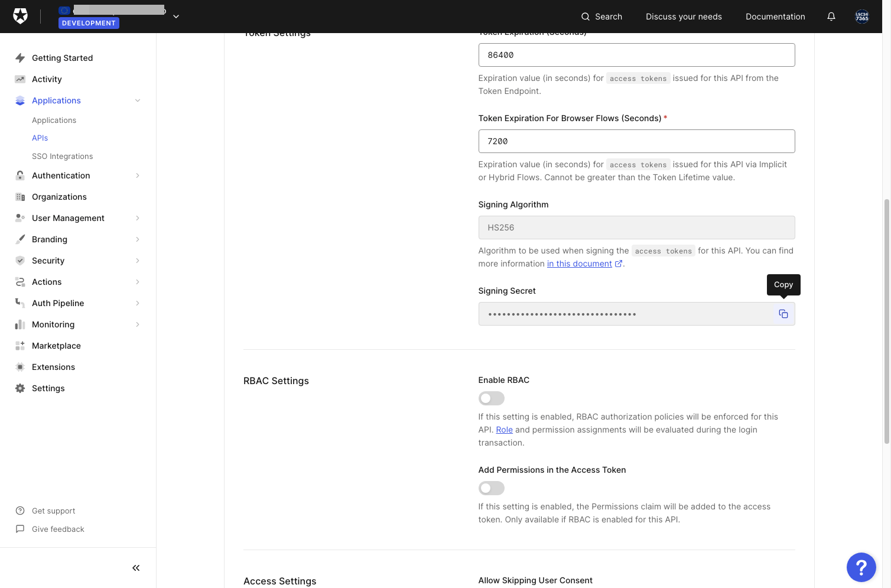Follow the Role link in RBAC description

[505, 430]
